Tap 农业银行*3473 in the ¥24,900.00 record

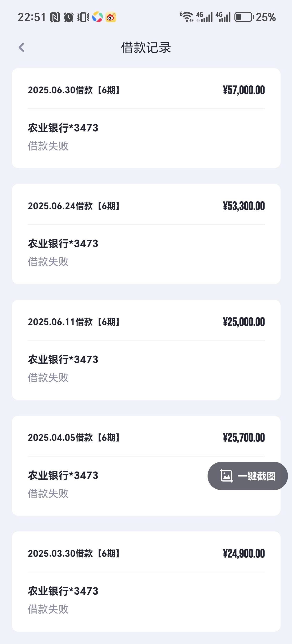(x=63, y=591)
